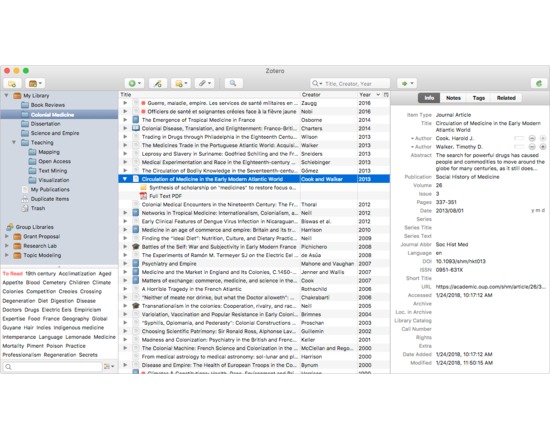550x440 pixels.
Task: Open the Add Attachment paperclip menu
Action: point(204,84)
